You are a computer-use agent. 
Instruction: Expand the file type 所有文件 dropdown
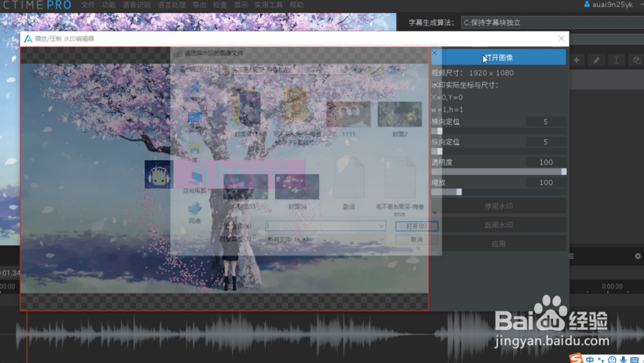click(326, 239)
